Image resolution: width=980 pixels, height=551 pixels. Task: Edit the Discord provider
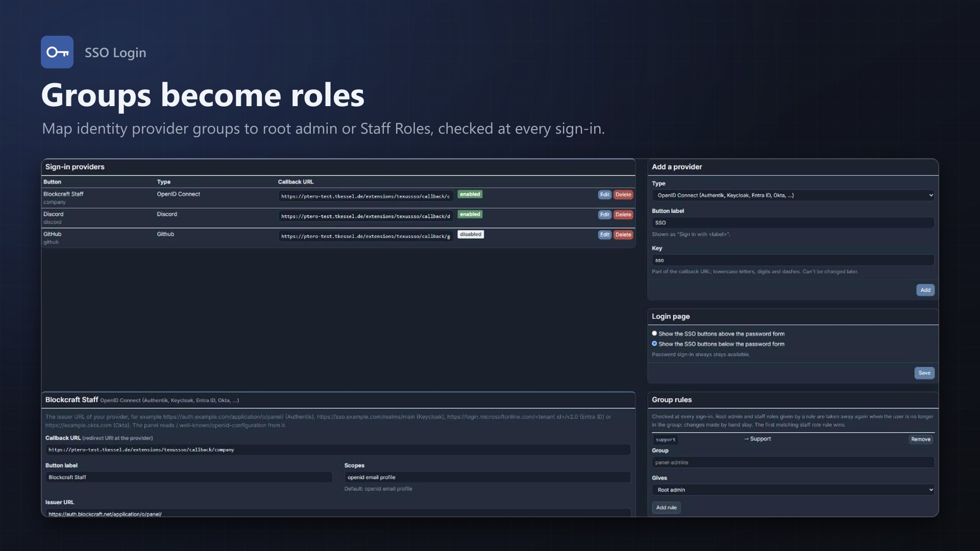604,215
